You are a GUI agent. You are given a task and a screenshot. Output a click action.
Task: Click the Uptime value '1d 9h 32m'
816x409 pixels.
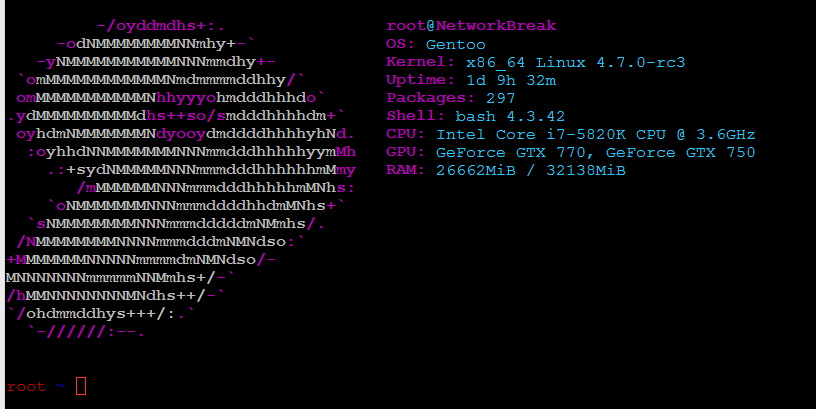511,81
